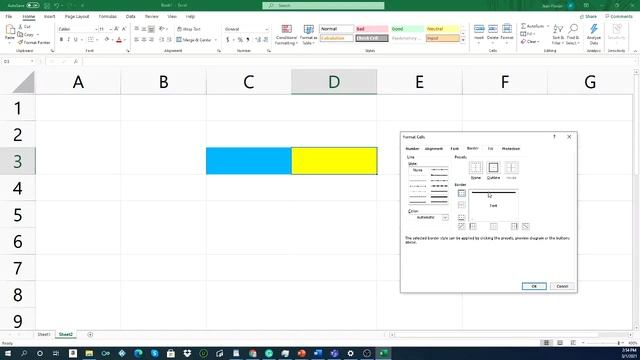This screenshot has width=640, height=360.
Task: Open the Fill tab in Format Cells
Action: [490, 149]
